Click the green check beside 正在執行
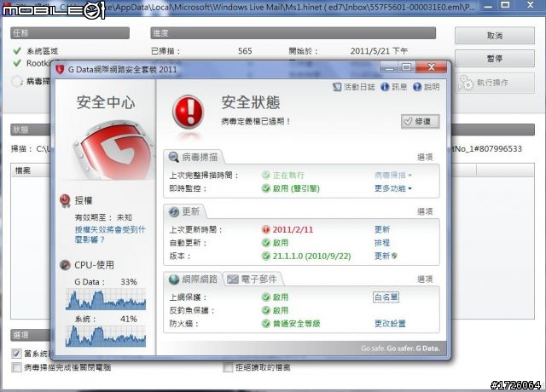This screenshot has width=546, height=392. point(266,175)
